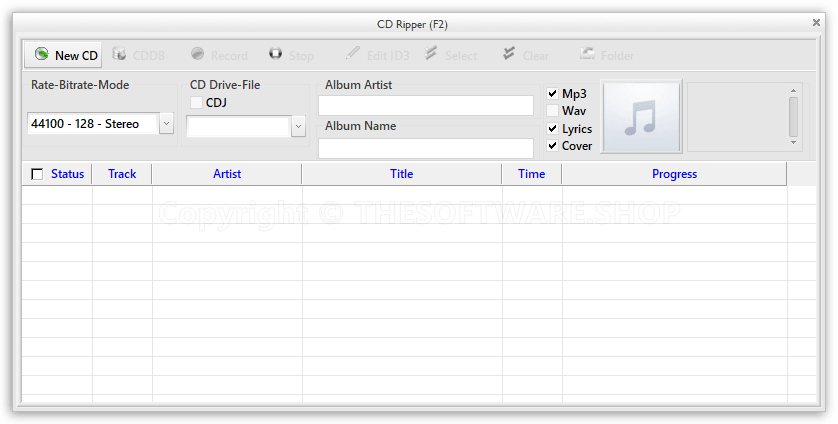The width and height of the screenshot is (838, 424).
Task: Enable the Wav output checkbox
Action: coord(553,111)
